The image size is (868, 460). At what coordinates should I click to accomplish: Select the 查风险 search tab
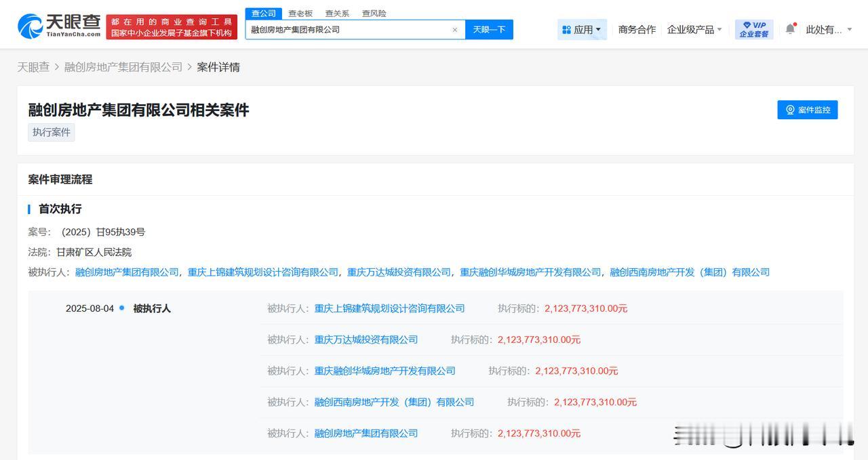tap(374, 14)
